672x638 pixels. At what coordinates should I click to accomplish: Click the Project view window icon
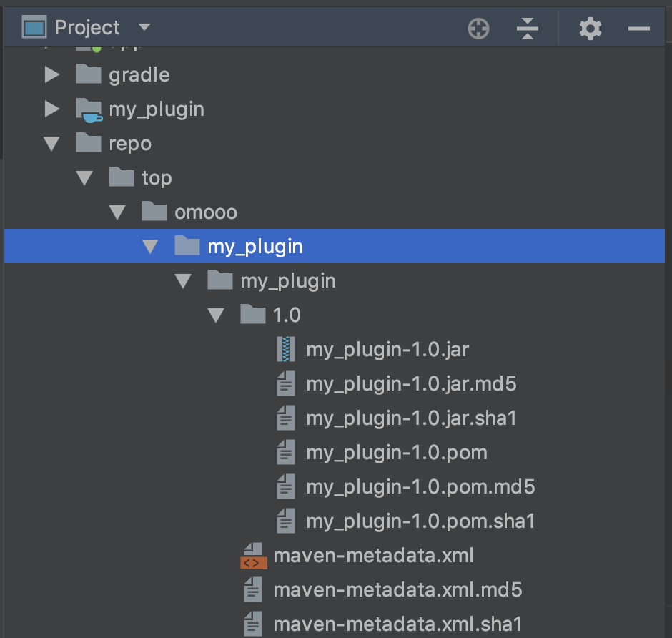[x=34, y=28]
